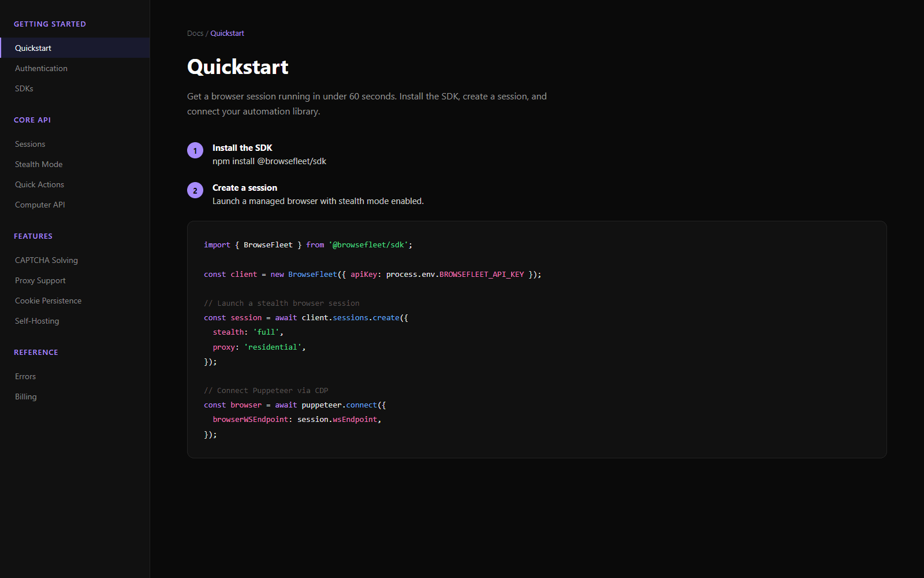Navigate to the Authentication section

pyautogui.click(x=41, y=68)
